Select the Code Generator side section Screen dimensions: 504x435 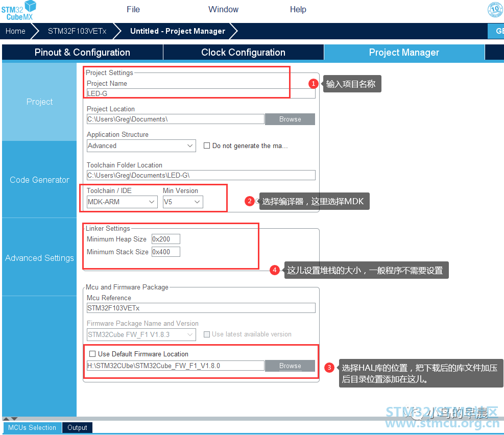click(39, 180)
